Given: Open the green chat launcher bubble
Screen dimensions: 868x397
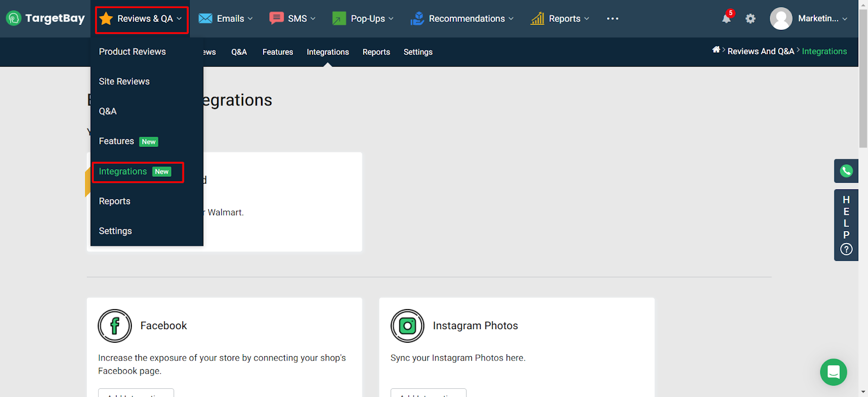Looking at the screenshot, I should click(834, 372).
